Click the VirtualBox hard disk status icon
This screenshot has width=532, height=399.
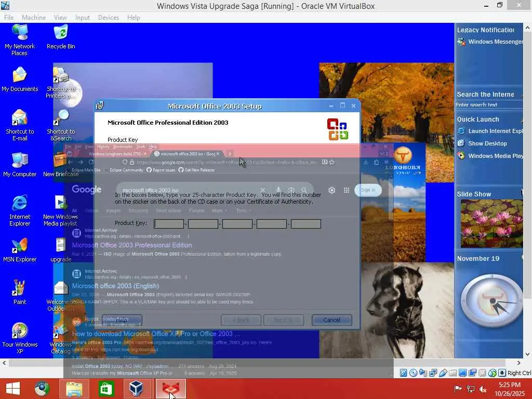(x=403, y=373)
